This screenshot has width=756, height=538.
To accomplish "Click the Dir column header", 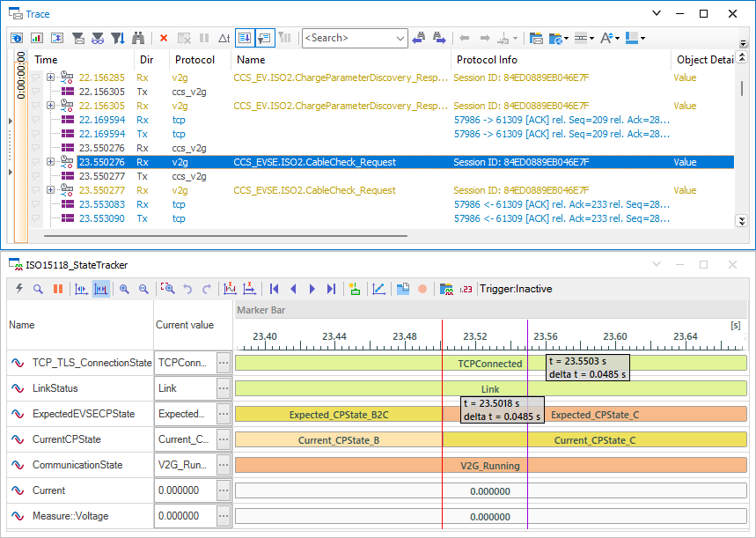I will (x=151, y=60).
